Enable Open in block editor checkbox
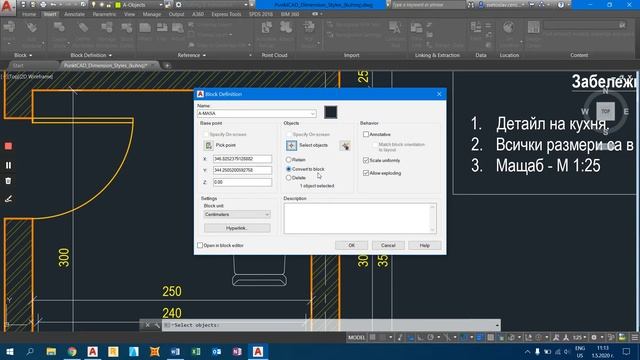The image size is (640, 360). tap(200, 245)
